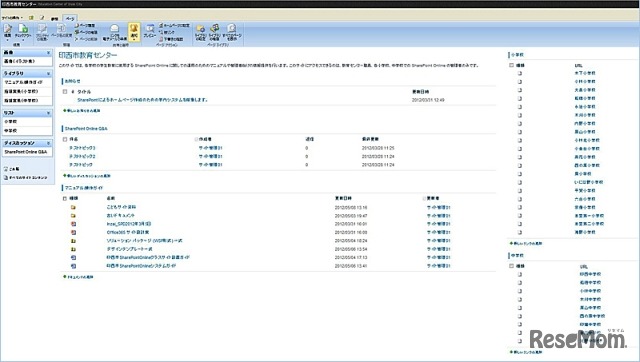The height and width of the screenshot is (362, 640).
Task: Collapse the リスト sidebar section arrow
Action: point(48,113)
